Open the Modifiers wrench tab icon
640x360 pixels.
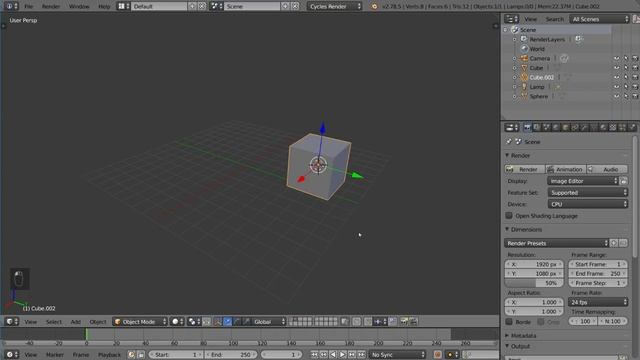pyautogui.click(x=584, y=128)
